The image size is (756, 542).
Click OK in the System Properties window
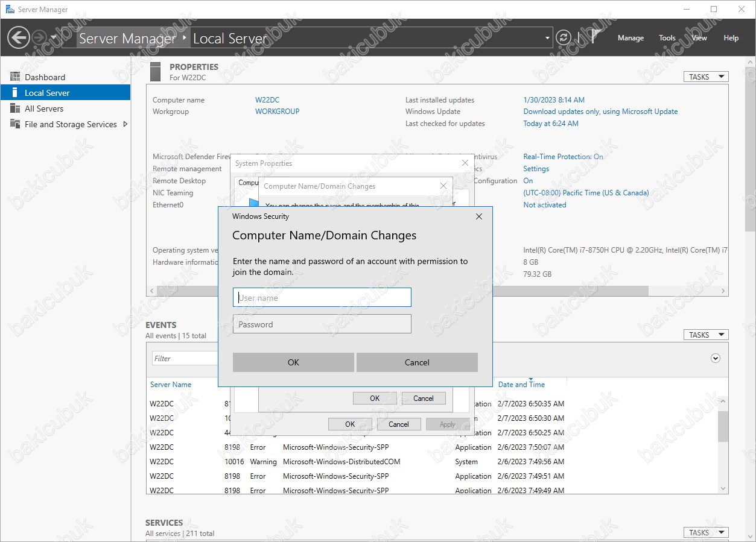coord(350,424)
